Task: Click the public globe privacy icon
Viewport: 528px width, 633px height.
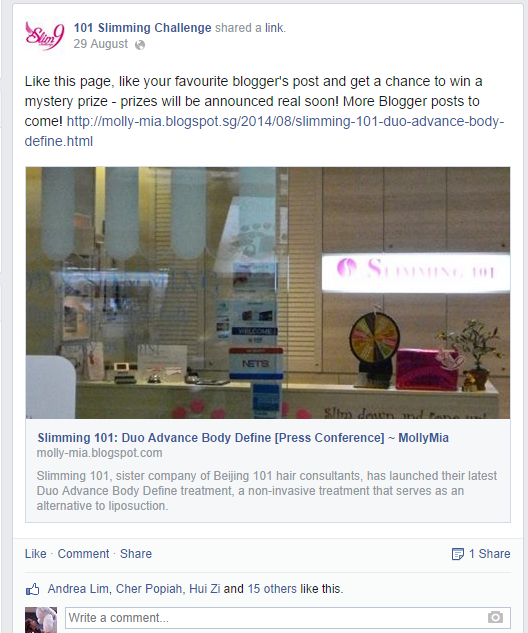Action: tap(140, 45)
